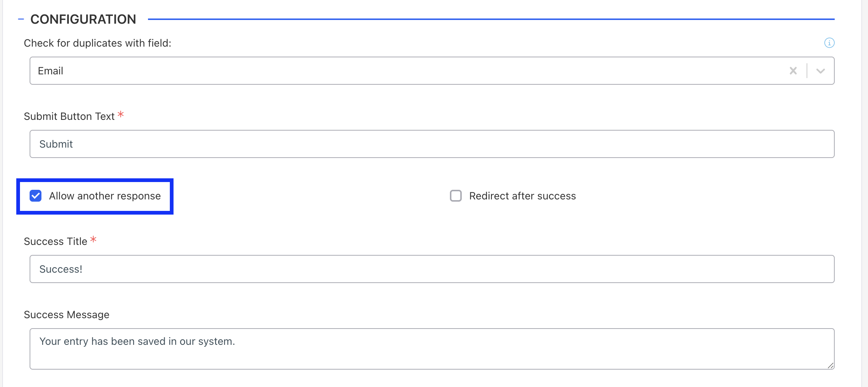Image resolution: width=868 pixels, height=387 pixels.
Task: Expand the duplicates field chevron arrow
Action: (x=820, y=71)
